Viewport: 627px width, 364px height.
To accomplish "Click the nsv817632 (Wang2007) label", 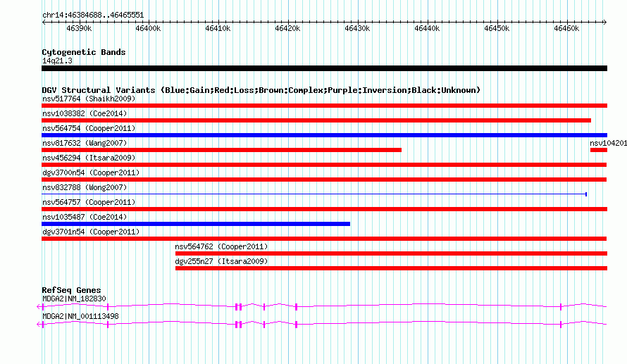I will [x=85, y=143].
